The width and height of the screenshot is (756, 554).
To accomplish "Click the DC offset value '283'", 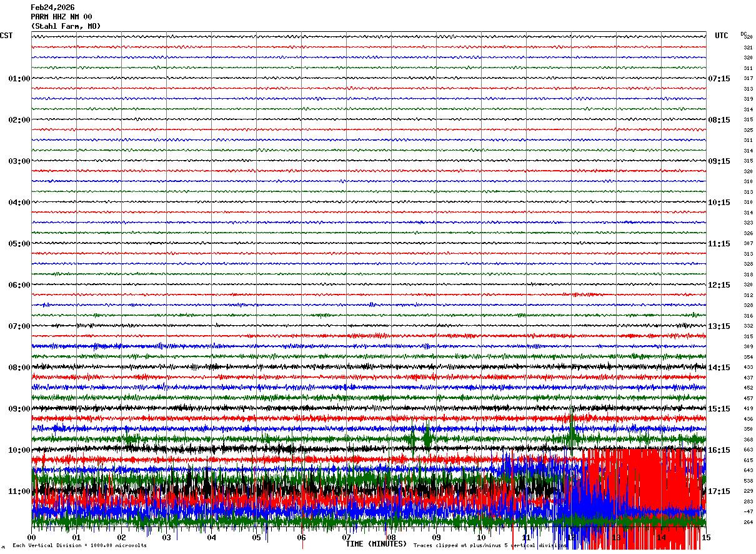I will pyautogui.click(x=748, y=501).
